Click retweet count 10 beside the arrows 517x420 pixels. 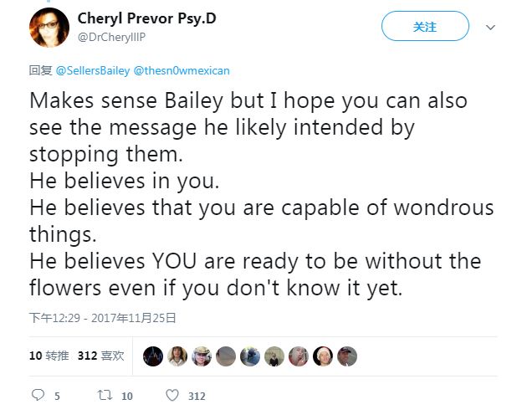(127, 396)
